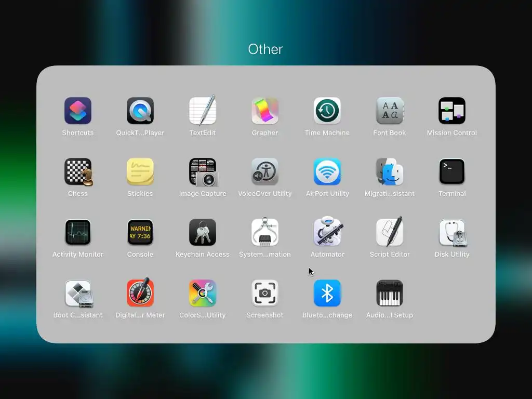Screen dimensions: 532x399
Task: Open the System Information icon
Action: tap(265, 232)
